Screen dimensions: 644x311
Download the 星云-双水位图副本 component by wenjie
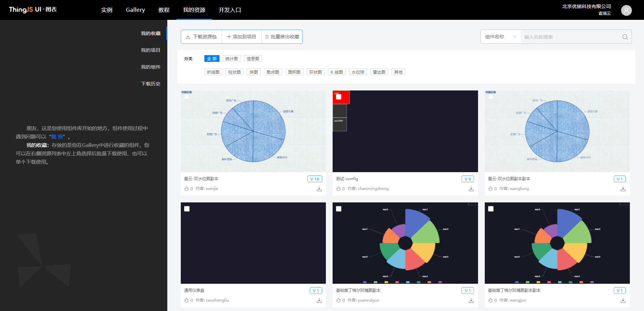click(x=319, y=189)
